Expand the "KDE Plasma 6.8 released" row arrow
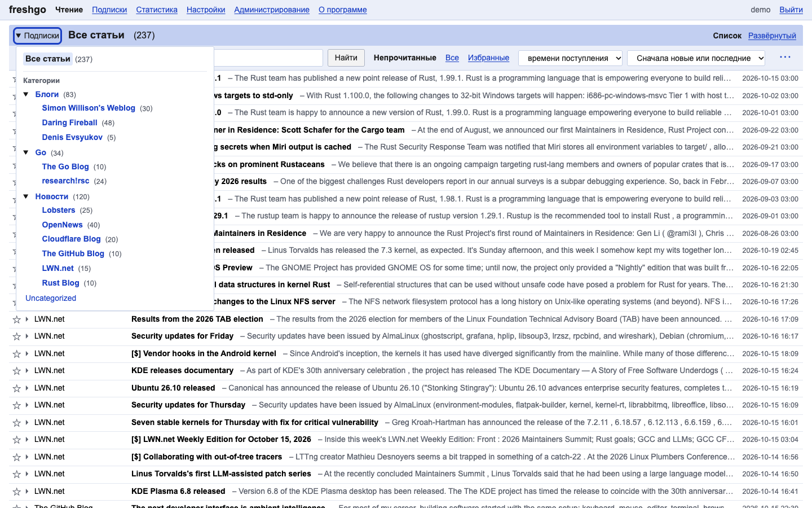The image size is (812, 508). click(27, 491)
